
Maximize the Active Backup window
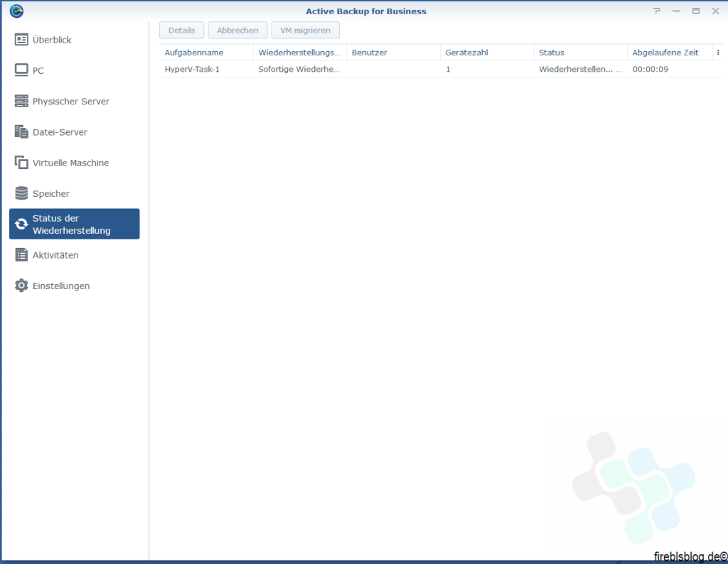[x=695, y=11]
